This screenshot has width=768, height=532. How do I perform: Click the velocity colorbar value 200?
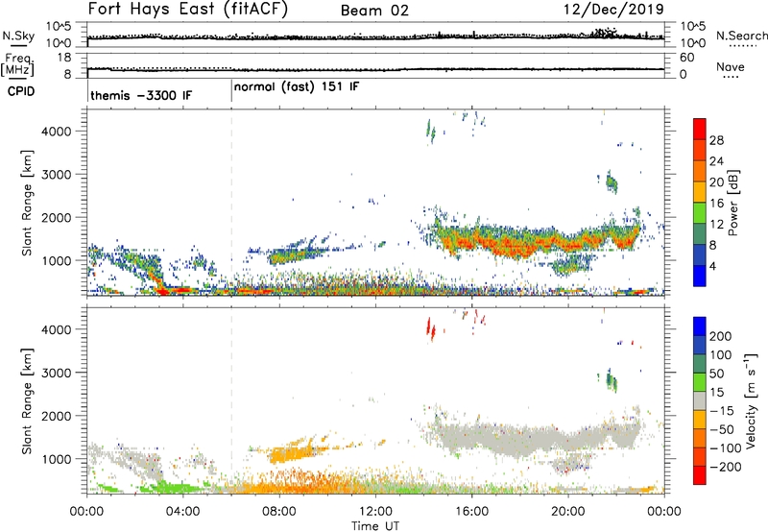point(721,336)
